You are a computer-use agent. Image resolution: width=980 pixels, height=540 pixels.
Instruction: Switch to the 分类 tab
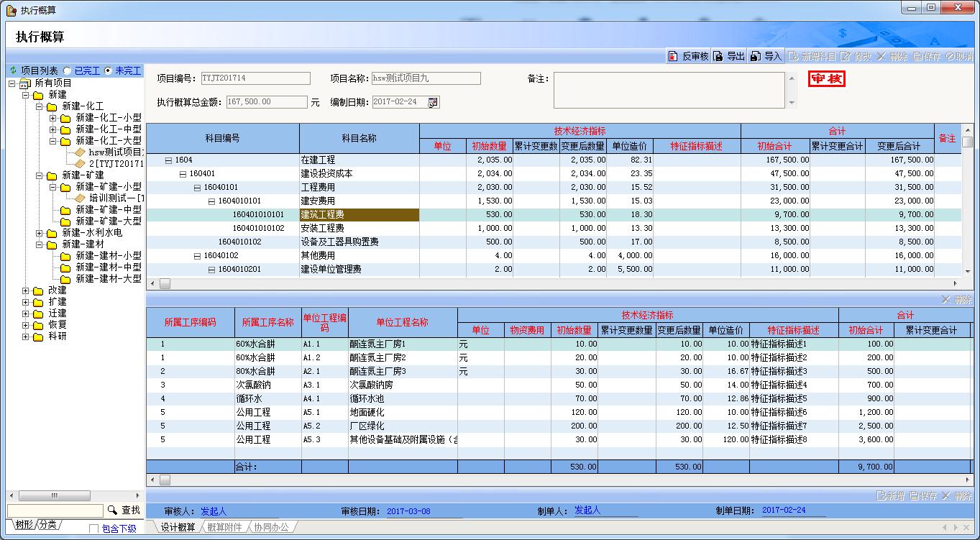click(x=48, y=524)
